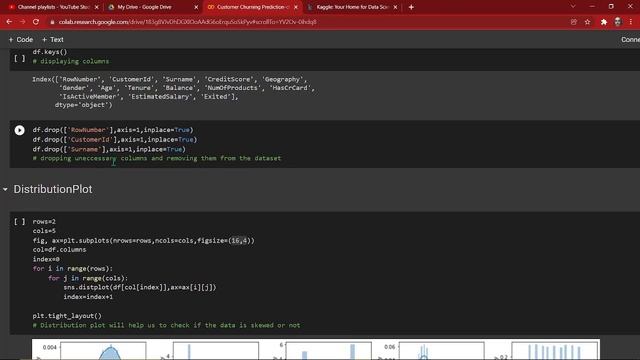Image resolution: width=640 pixels, height=360 pixels.
Task: Switch to Kaggle tab
Action: (353, 7)
